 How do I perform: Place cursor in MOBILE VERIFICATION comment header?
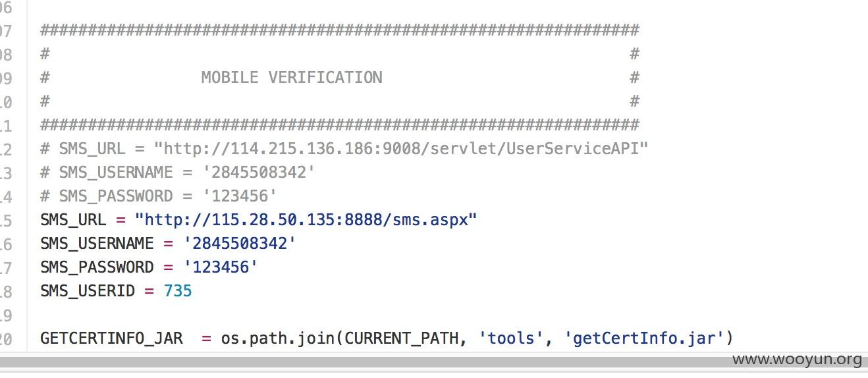(x=292, y=77)
